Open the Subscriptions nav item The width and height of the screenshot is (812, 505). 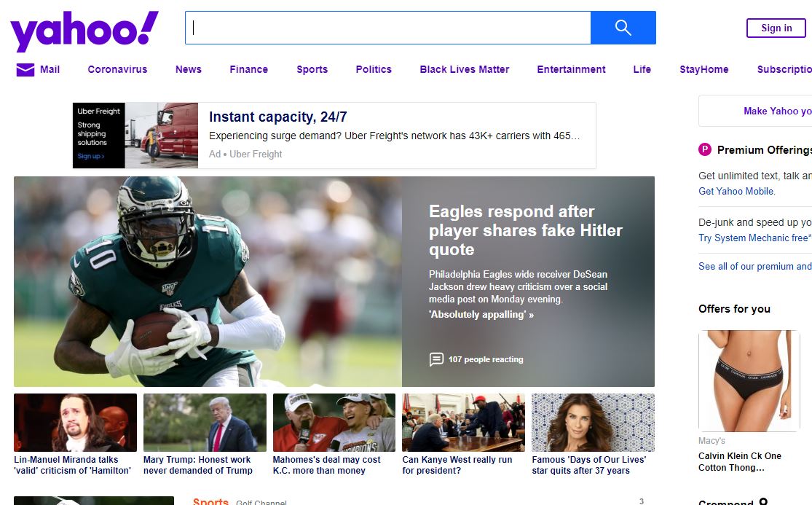point(784,69)
